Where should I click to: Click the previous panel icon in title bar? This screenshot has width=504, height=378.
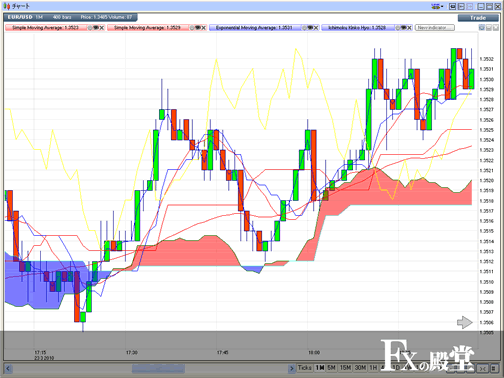coord(461,6)
